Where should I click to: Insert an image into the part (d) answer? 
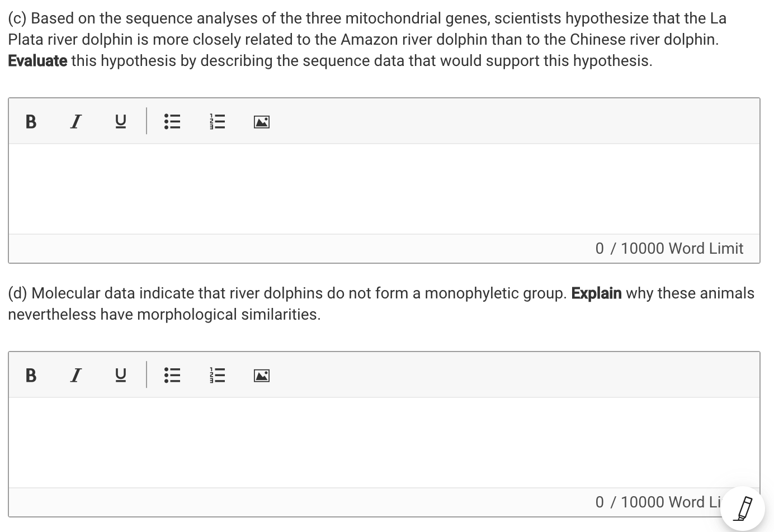(x=261, y=375)
